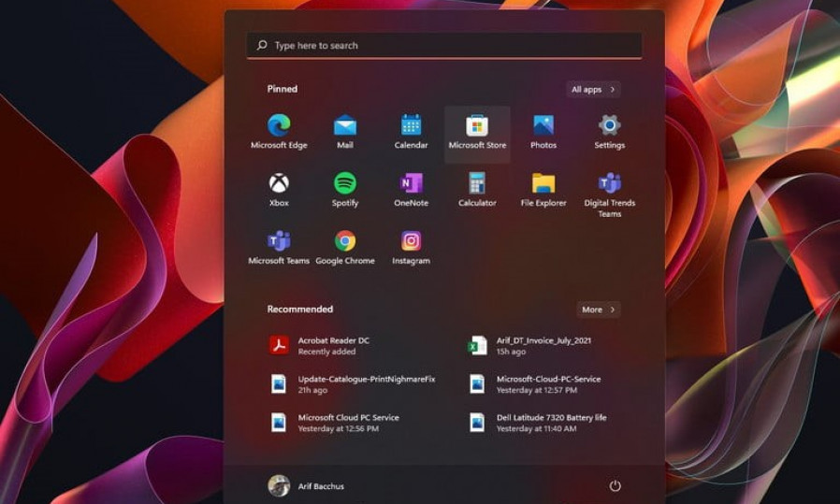Launch the Photos app
The width and height of the screenshot is (840, 504).
[543, 133]
